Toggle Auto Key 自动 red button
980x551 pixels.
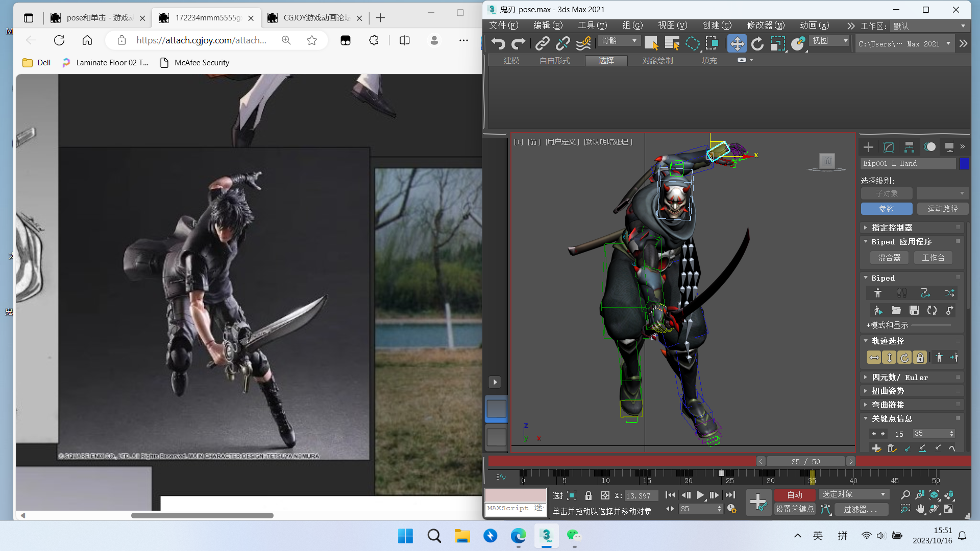[795, 495]
